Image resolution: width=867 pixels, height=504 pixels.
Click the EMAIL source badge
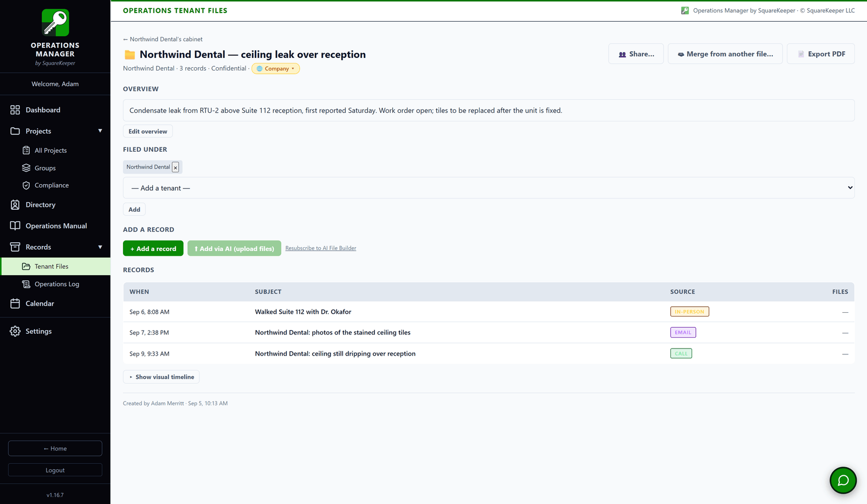(x=683, y=333)
